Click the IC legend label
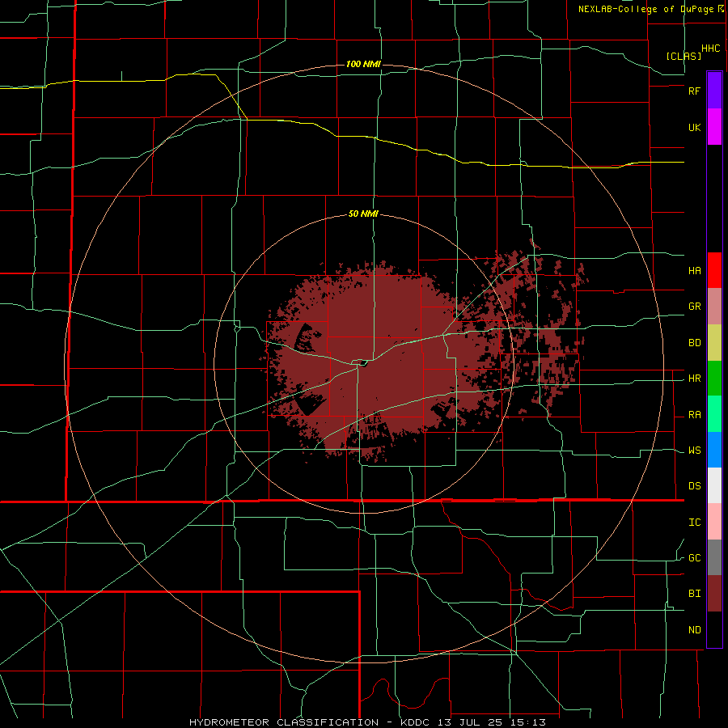The height and width of the screenshot is (728, 728). point(694,523)
